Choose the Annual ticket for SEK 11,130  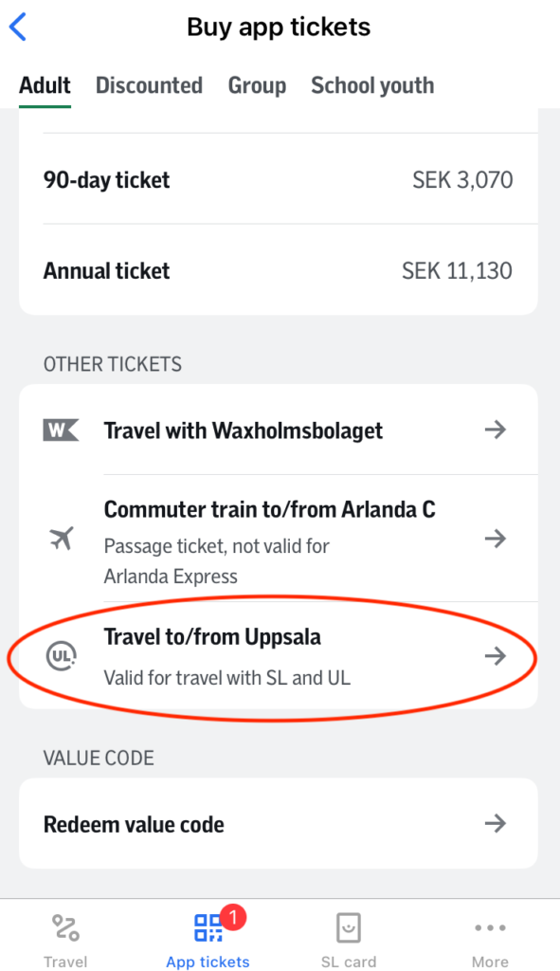pos(279,270)
